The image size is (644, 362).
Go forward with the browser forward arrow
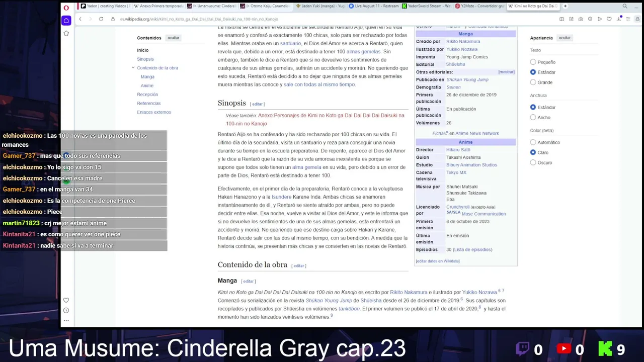[91, 19]
